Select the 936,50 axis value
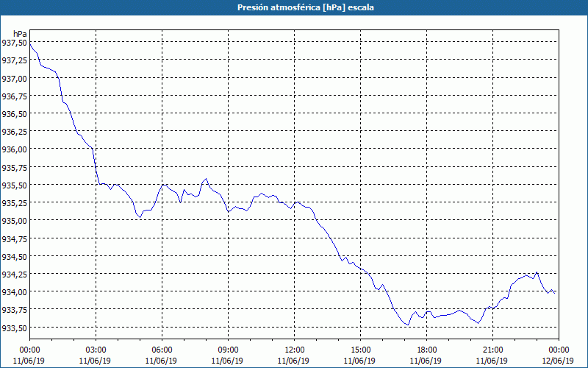 click(15, 114)
